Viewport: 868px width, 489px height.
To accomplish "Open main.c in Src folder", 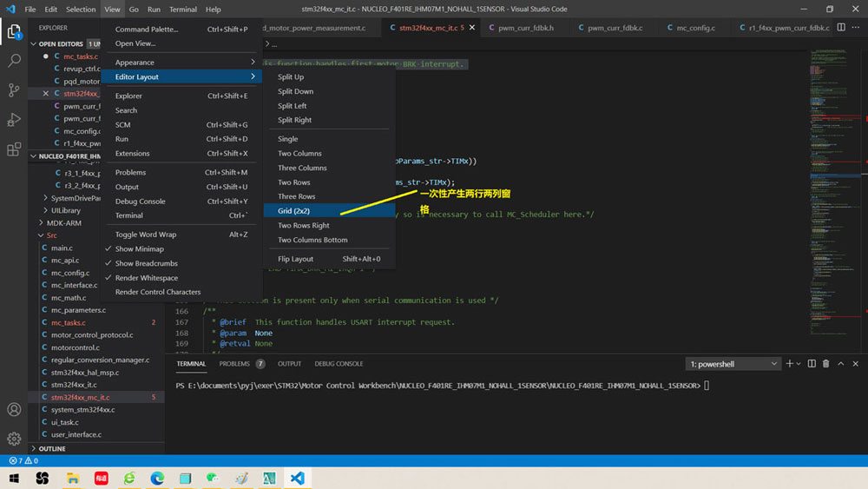I will (x=62, y=248).
